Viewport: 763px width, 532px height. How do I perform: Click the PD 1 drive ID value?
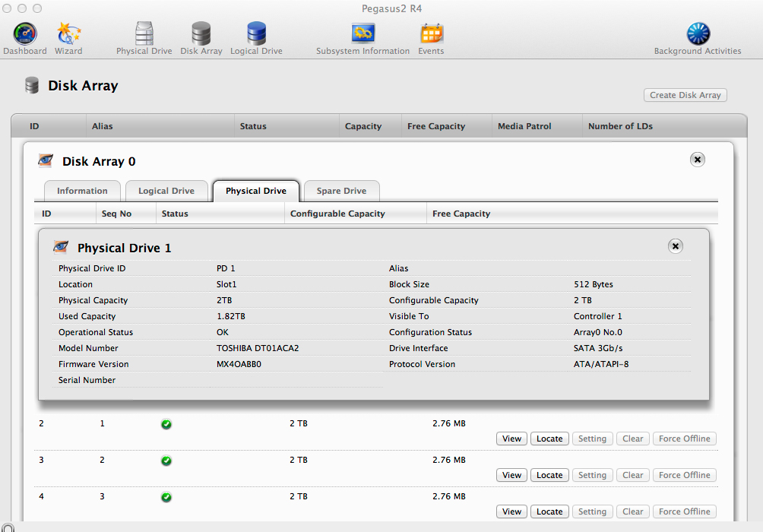click(x=226, y=268)
